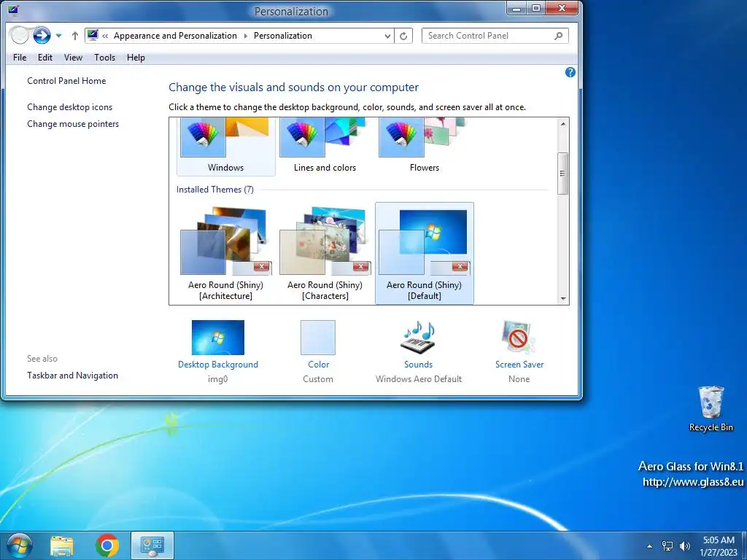Open the File menu

[20, 58]
